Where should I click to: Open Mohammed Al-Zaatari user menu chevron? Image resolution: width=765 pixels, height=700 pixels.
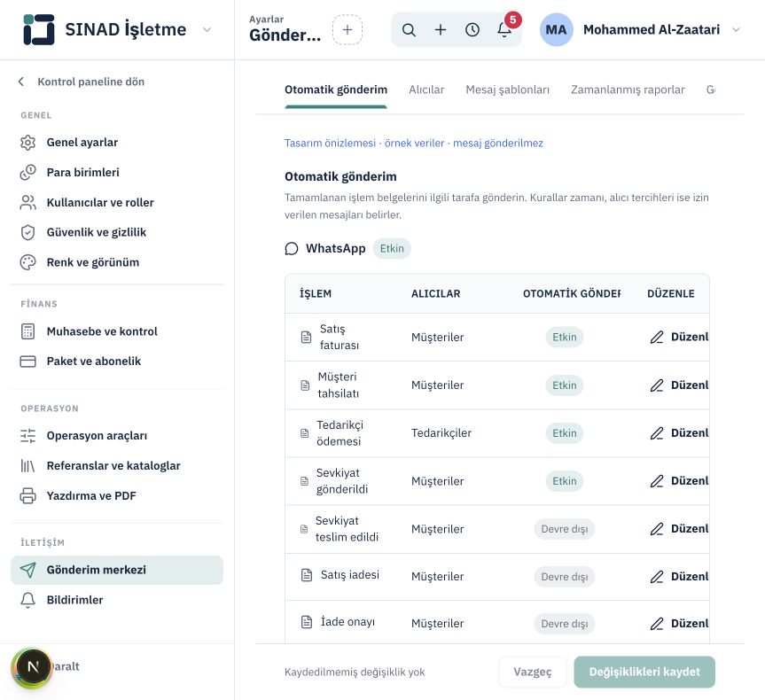coord(737,30)
